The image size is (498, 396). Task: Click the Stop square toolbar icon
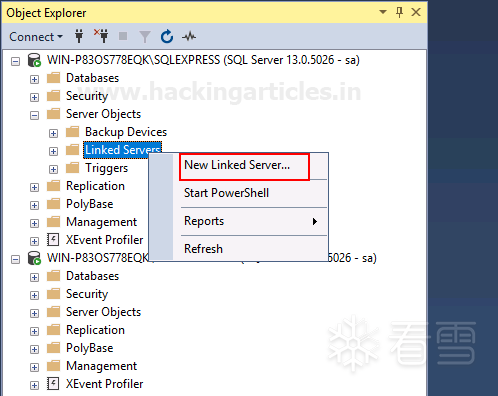pyautogui.click(x=123, y=36)
